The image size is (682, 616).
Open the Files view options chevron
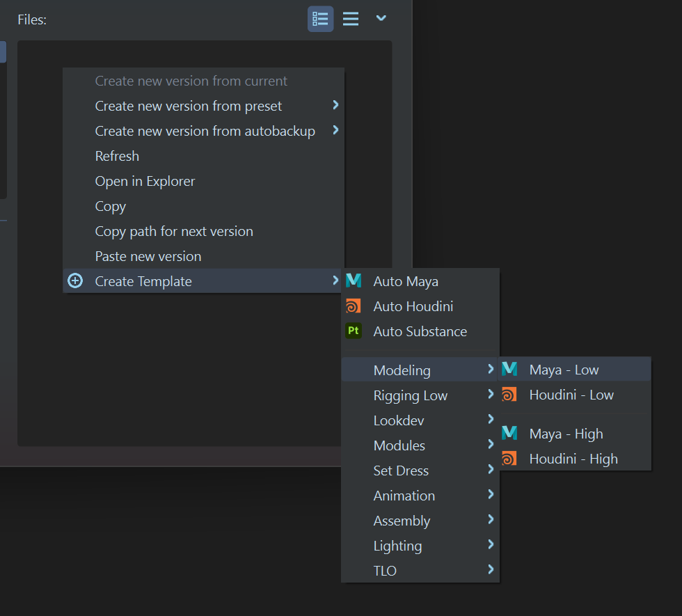381,18
